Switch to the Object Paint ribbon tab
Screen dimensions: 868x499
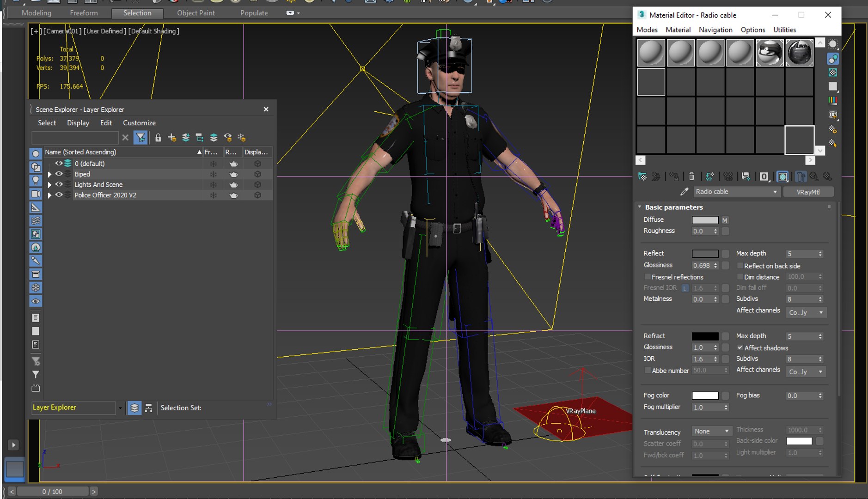(196, 13)
